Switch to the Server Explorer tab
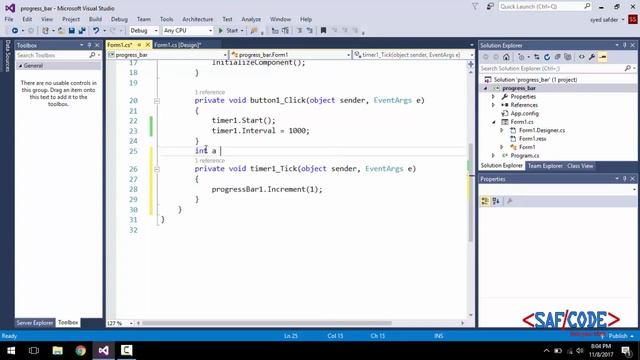The height and width of the screenshot is (360, 640). [x=35, y=322]
